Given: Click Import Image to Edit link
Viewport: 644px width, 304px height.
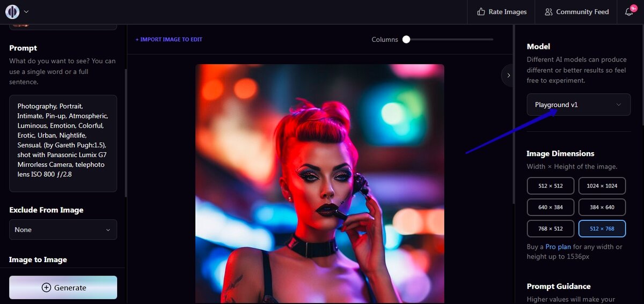Looking at the screenshot, I should [169, 40].
